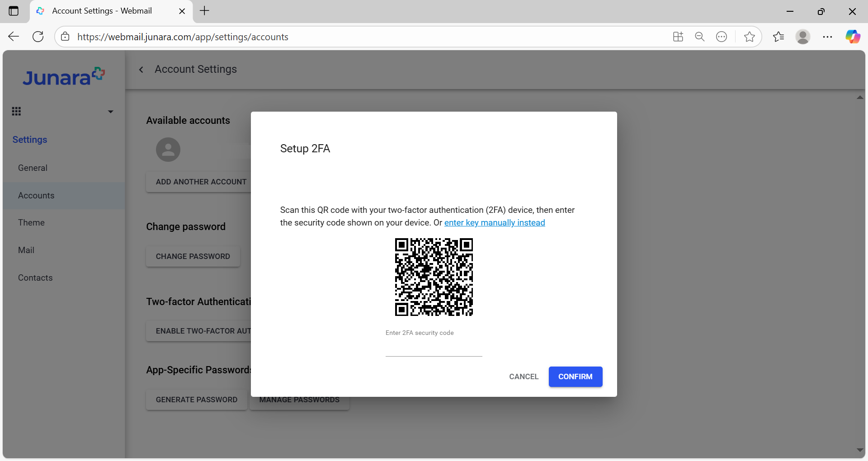Open the browser profile avatar
Viewport: 868px width, 461px height.
803,37
